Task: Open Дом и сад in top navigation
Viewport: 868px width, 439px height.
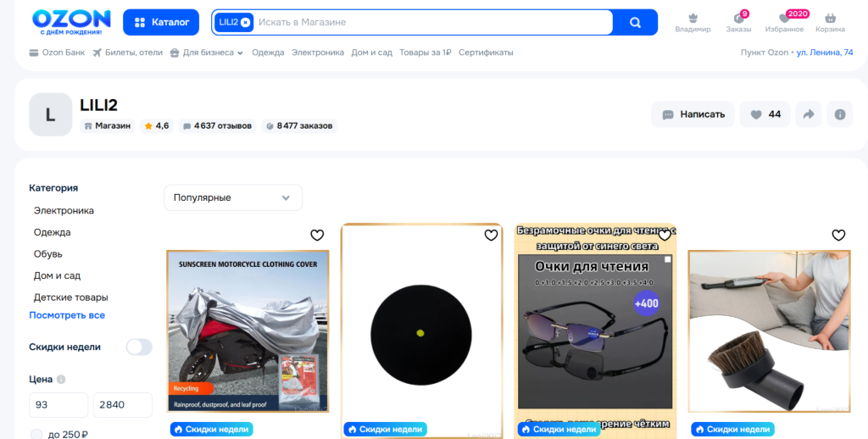Action: 371,53
